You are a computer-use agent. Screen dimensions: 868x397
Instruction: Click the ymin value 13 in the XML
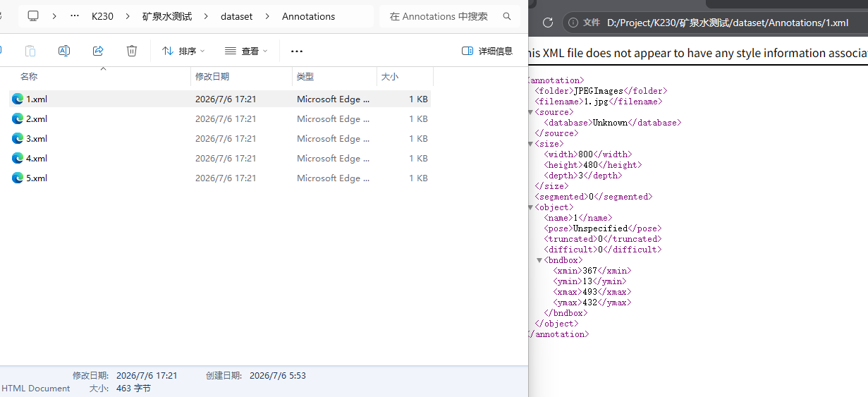pyautogui.click(x=587, y=281)
